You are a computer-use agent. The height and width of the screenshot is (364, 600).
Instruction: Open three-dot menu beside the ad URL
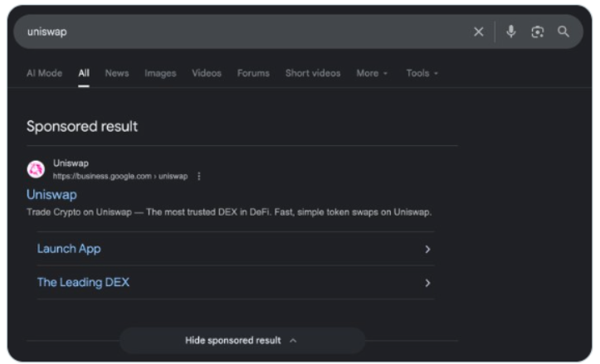[x=199, y=177]
